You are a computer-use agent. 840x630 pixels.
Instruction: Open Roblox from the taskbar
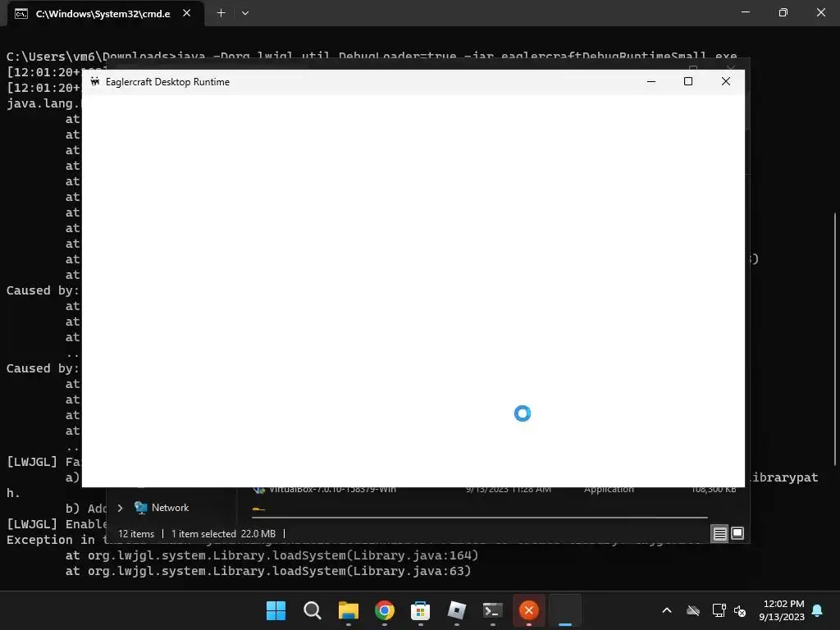point(456,610)
